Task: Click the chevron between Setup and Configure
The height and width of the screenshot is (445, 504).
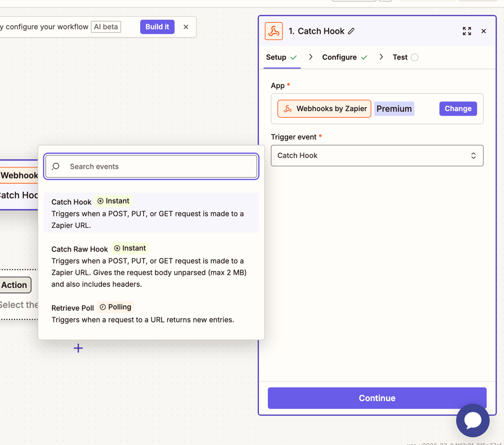Action: (x=311, y=57)
